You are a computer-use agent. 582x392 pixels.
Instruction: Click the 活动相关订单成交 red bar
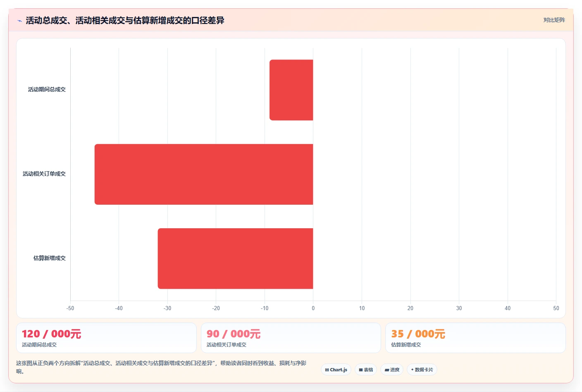[x=204, y=174]
